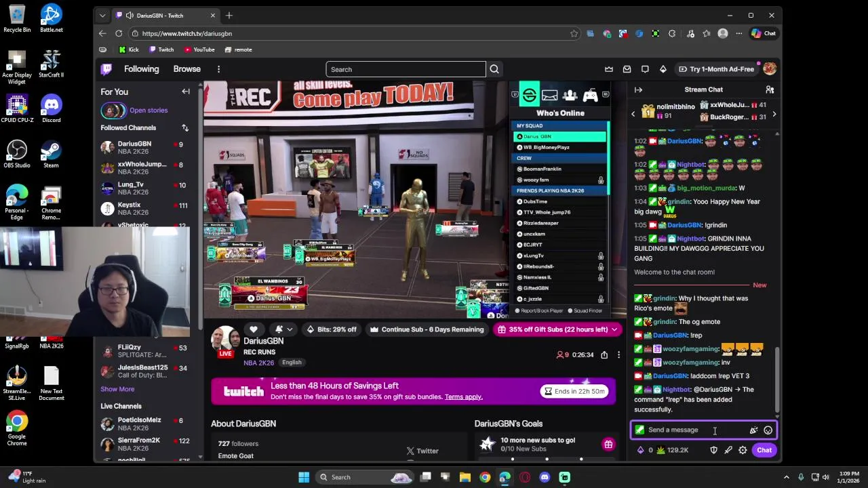Collapse the For You sidebar arrow

tap(186, 91)
